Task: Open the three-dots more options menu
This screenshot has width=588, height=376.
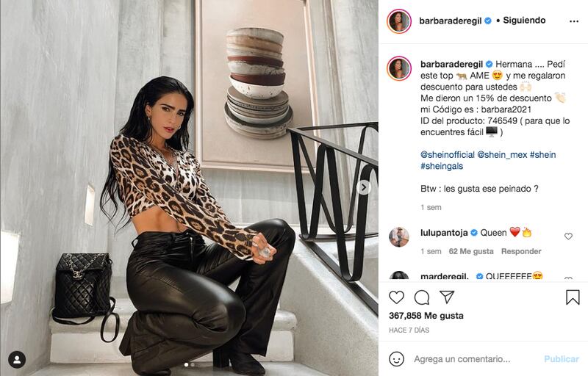Action: tap(574, 21)
